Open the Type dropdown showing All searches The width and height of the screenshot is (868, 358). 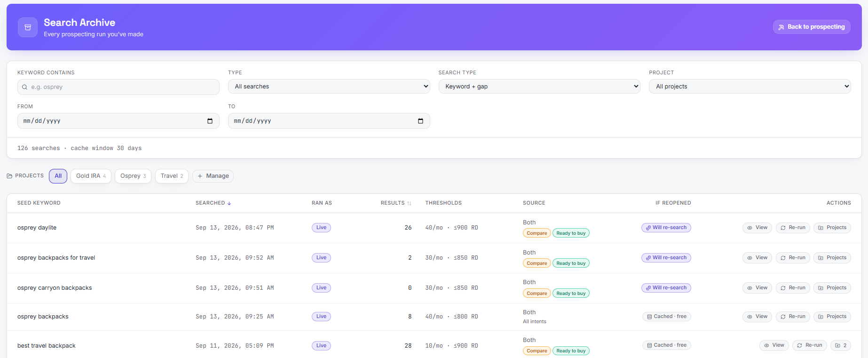[329, 87]
